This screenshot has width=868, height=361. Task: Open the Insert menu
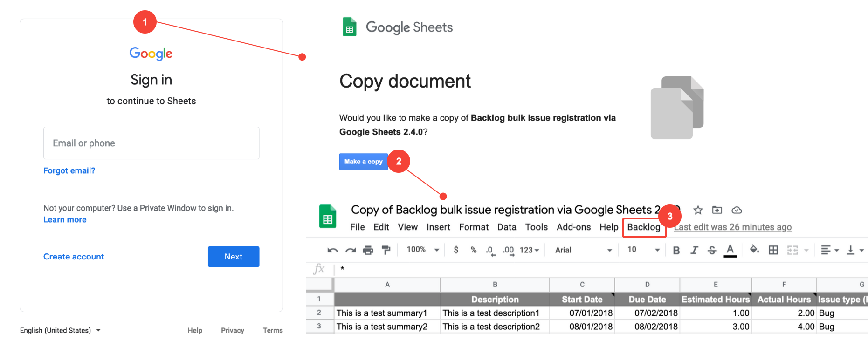438,227
